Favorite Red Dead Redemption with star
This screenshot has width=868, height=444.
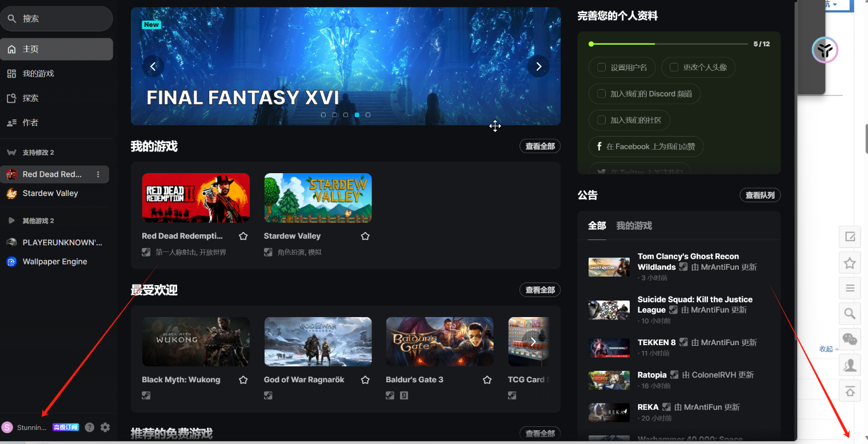[x=243, y=236]
